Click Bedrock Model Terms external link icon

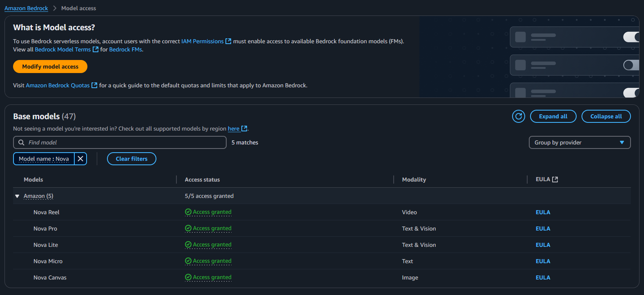coord(96,49)
